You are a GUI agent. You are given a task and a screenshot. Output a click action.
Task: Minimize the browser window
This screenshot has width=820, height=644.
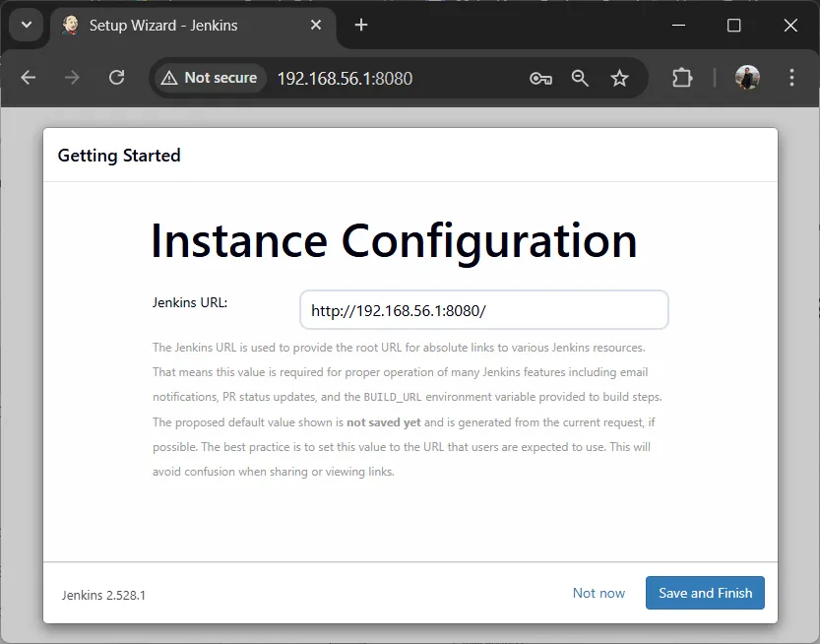(x=679, y=26)
